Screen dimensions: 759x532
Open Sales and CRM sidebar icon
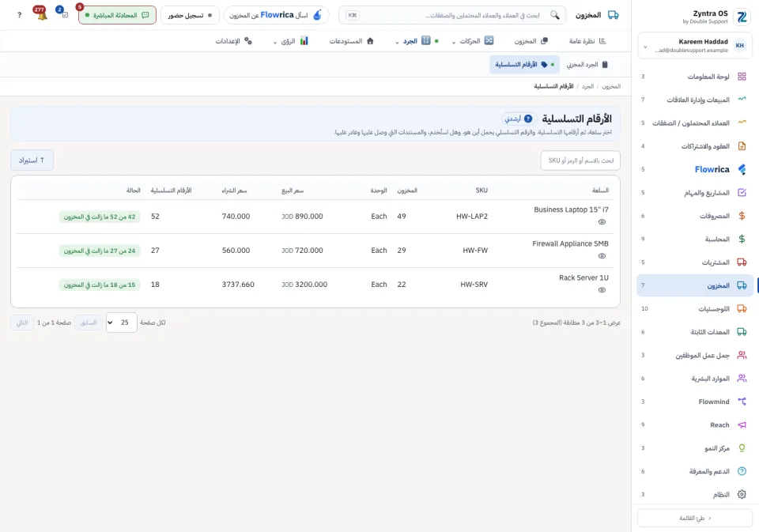742,100
